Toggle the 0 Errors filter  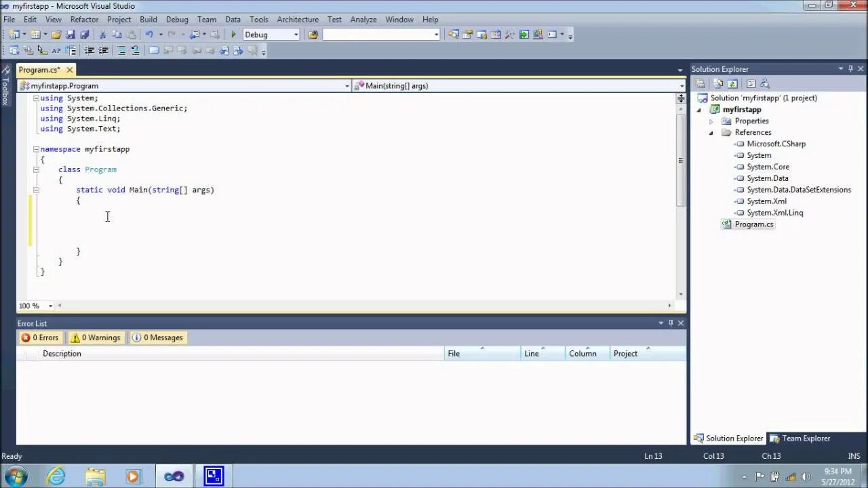(40, 338)
